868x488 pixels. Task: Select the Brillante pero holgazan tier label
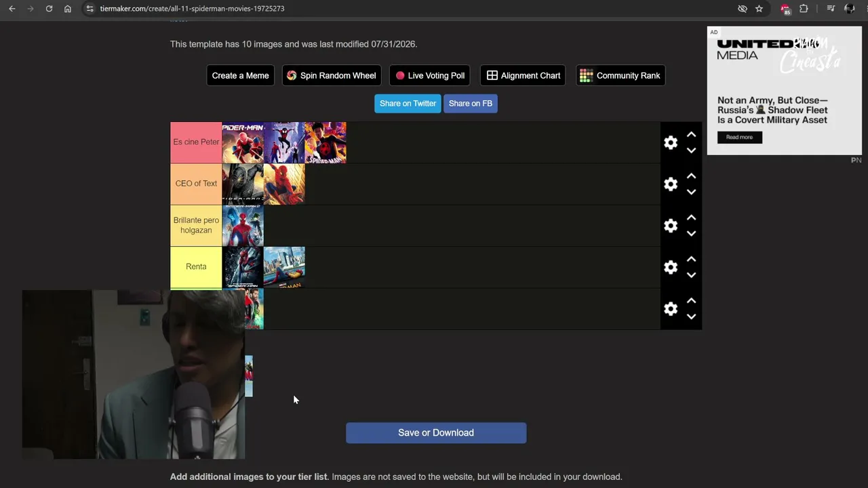(x=196, y=226)
